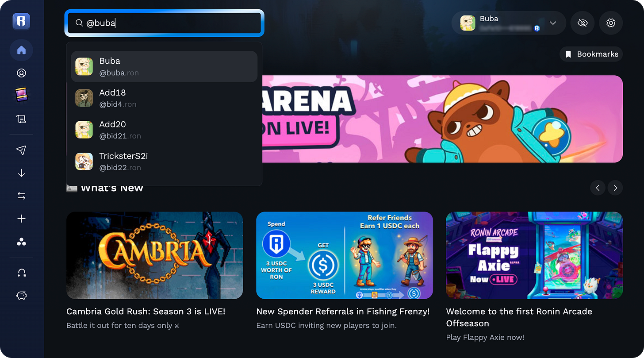Open the three-dots staking icon

coord(21,242)
